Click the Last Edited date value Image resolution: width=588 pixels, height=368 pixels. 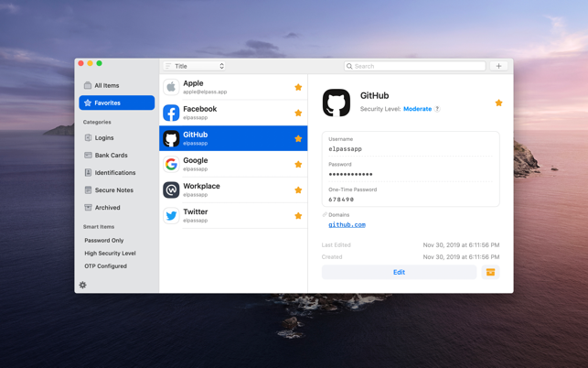(x=461, y=244)
